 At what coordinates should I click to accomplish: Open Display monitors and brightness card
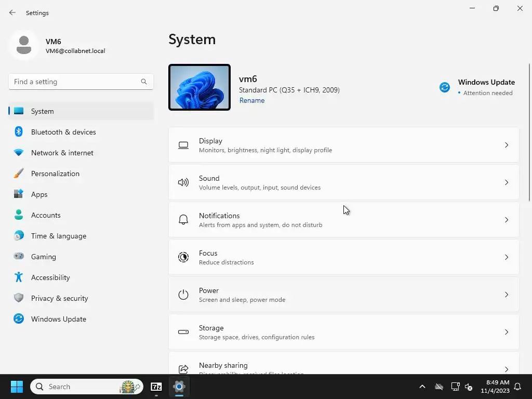point(344,145)
